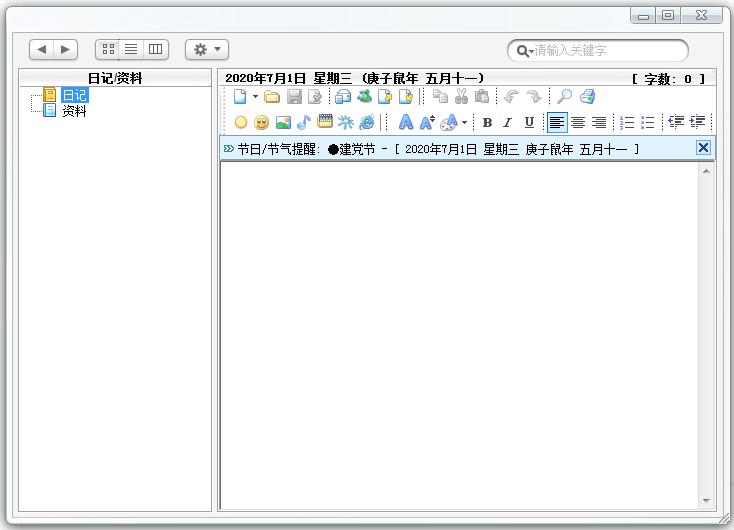Screen dimensions: 734x530
Task: Switch to icon grid view
Action: click(108, 49)
